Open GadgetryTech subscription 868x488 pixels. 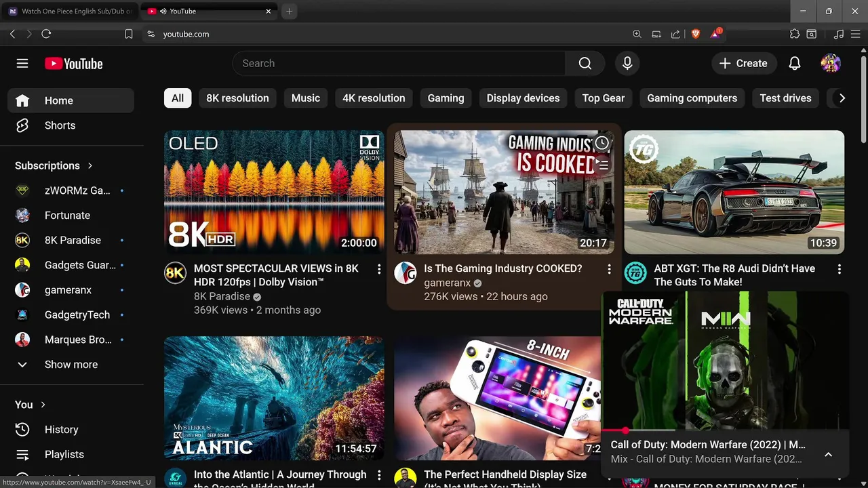click(x=71, y=315)
